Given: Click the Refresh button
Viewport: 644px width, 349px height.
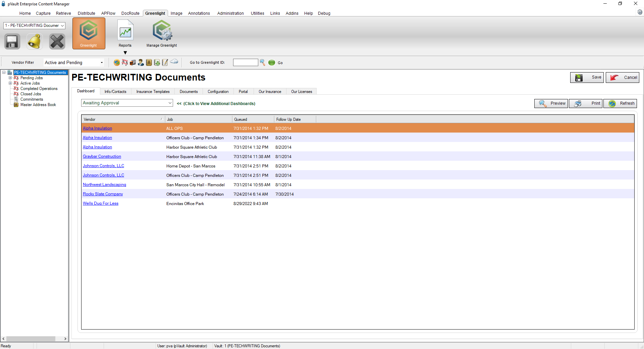Looking at the screenshot, I should 620,103.
